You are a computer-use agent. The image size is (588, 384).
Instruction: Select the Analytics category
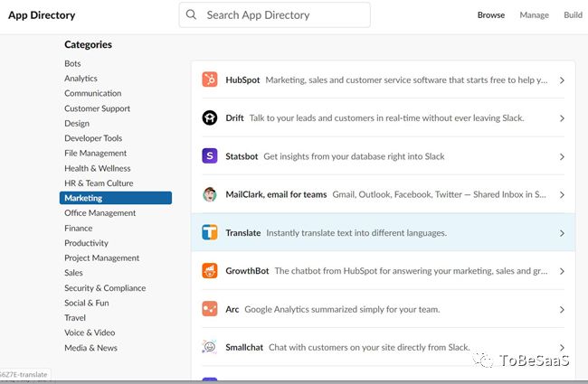point(81,79)
